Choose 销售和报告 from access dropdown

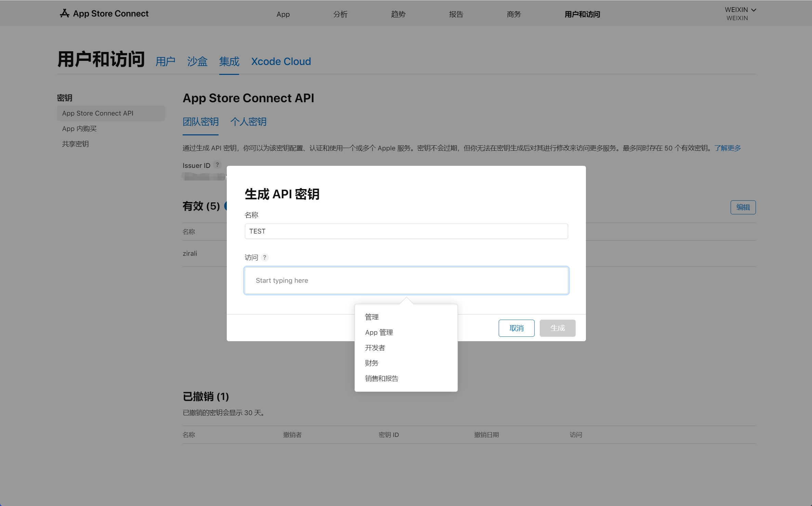tap(382, 378)
